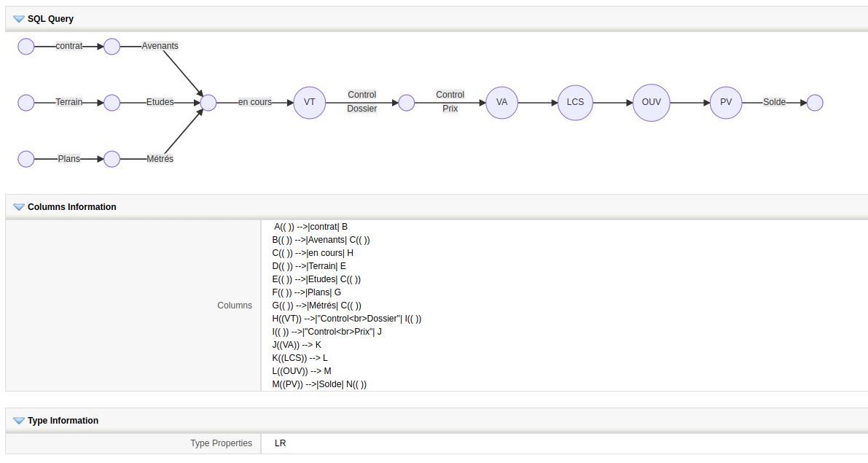The height and width of the screenshot is (463, 868).
Task: Click the LCS node circle
Action: tap(576, 103)
